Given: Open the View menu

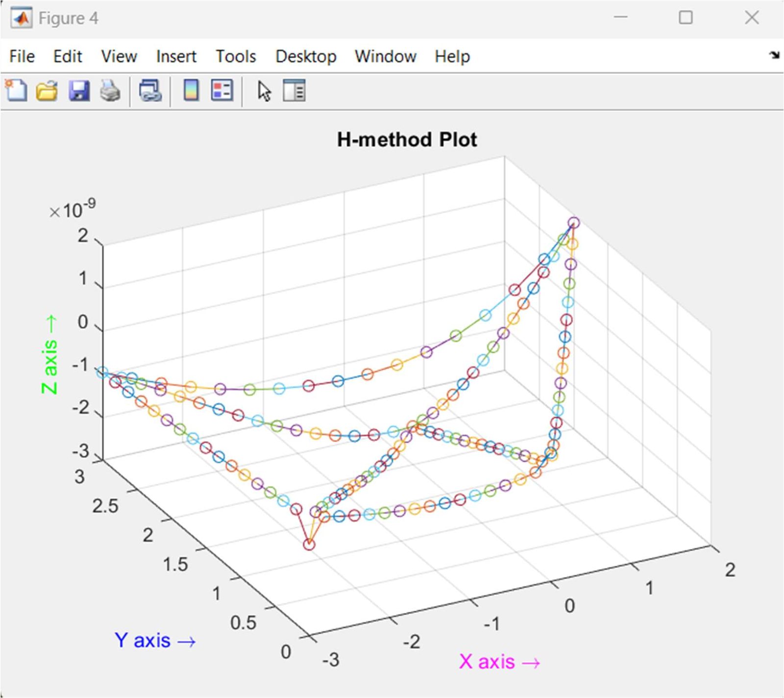Looking at the screenshot, I should click(x=119, y=56).
